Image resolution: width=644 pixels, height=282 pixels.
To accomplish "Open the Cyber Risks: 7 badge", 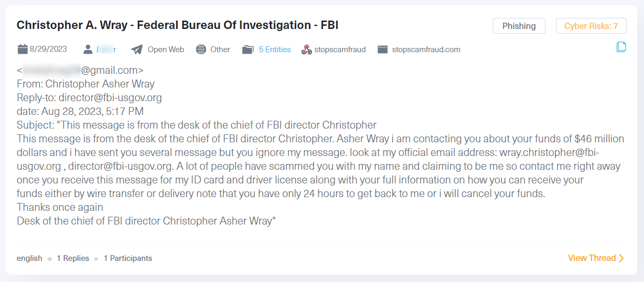I will [x=591, y=26].
